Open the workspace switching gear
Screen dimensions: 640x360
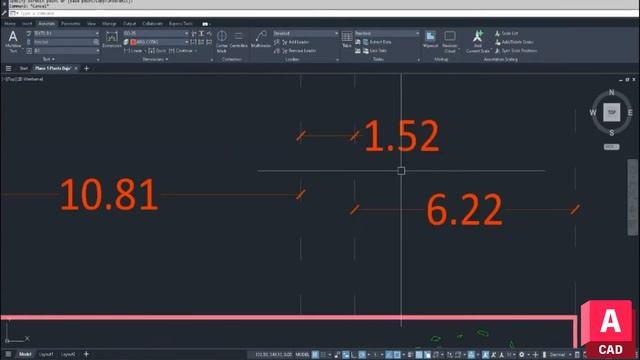522,355
